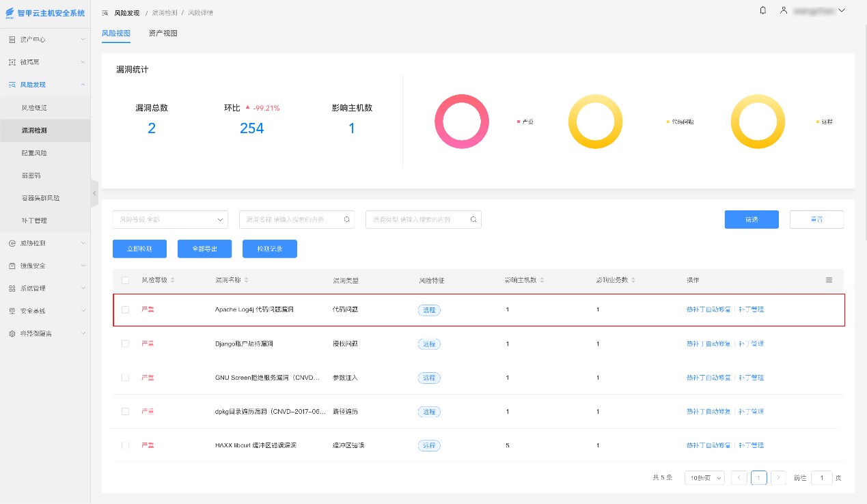Go to the previous page arrow
867x504 pixels.
739,478
